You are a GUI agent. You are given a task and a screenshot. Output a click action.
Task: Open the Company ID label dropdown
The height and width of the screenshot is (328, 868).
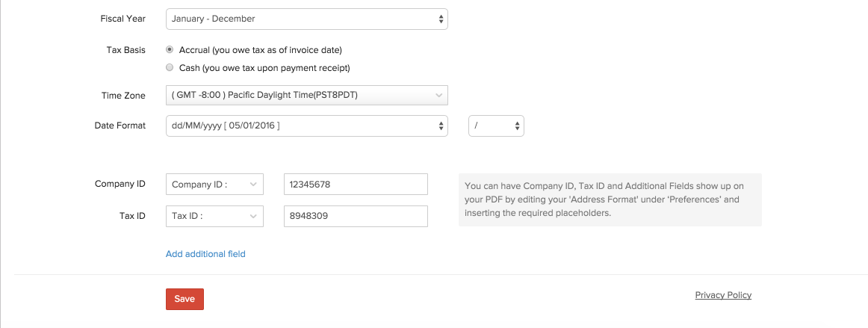click(215, 185)
